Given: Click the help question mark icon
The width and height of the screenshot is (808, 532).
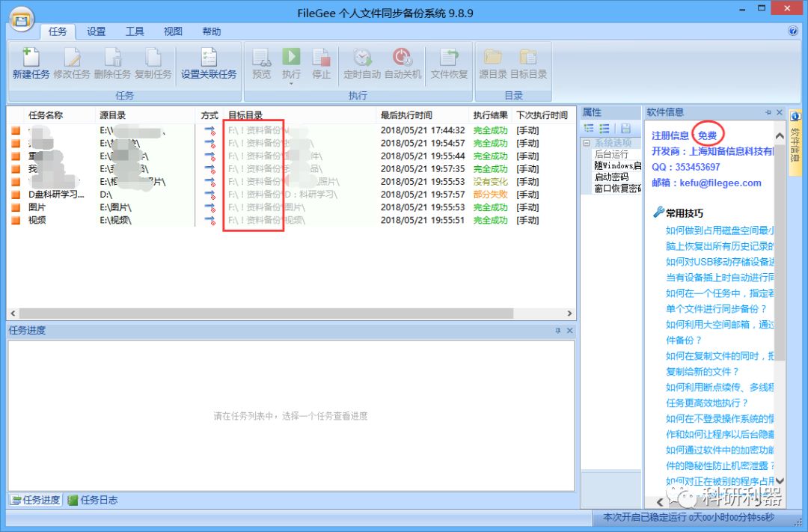Looking at the screenshot, I should tap(793, 31).
